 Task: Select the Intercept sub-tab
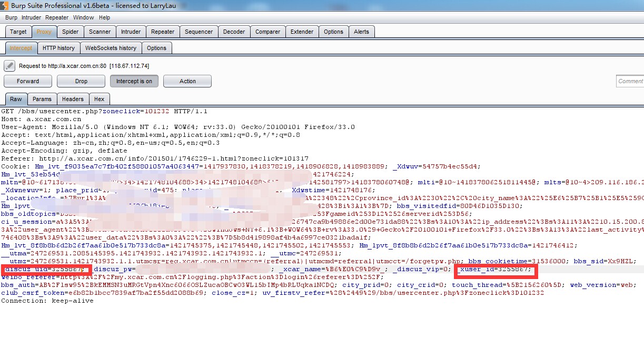(x=21, y=48)
